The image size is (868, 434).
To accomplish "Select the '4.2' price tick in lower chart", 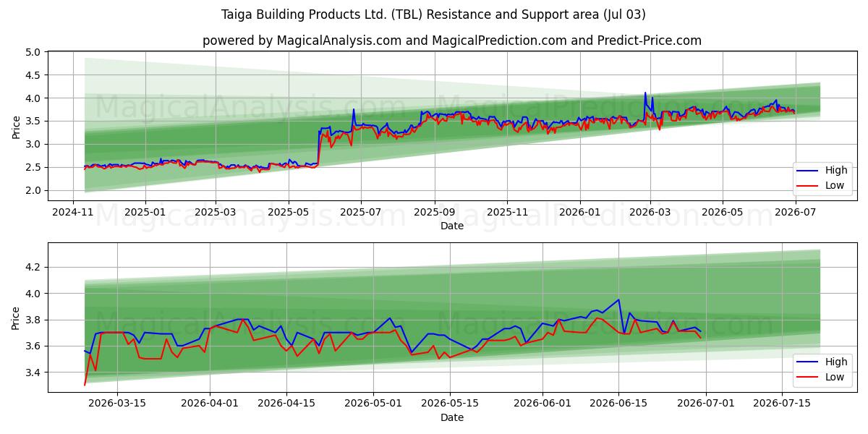I will pos(33,268).
